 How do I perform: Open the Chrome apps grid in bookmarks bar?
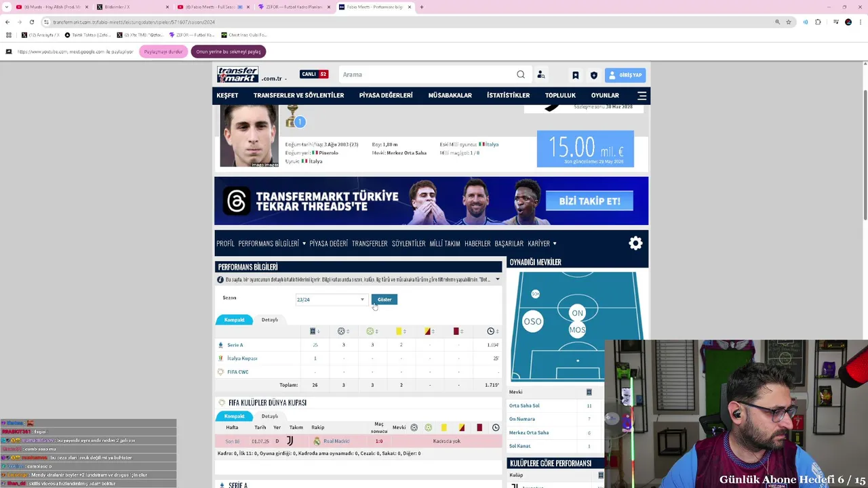(x=9, y=35)
